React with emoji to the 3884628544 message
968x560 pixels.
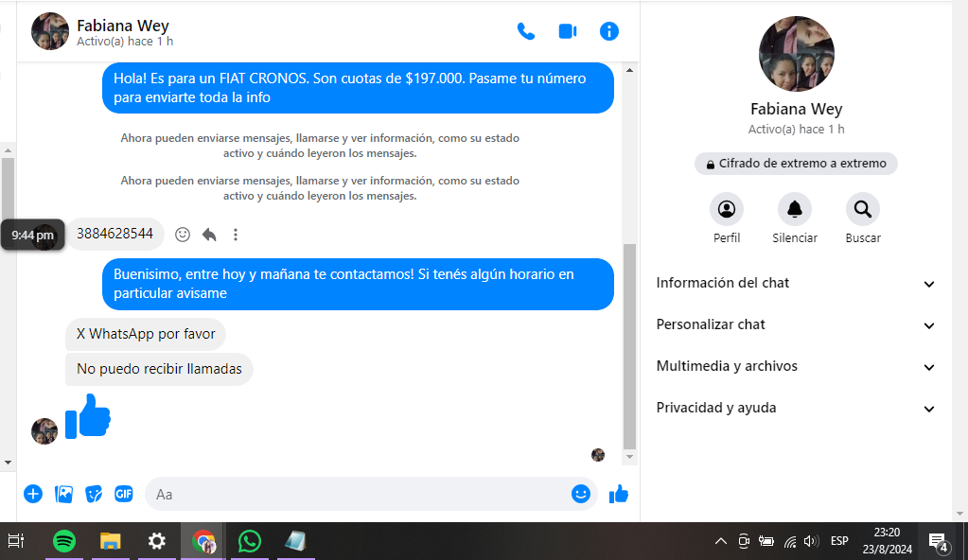(183, 235)
